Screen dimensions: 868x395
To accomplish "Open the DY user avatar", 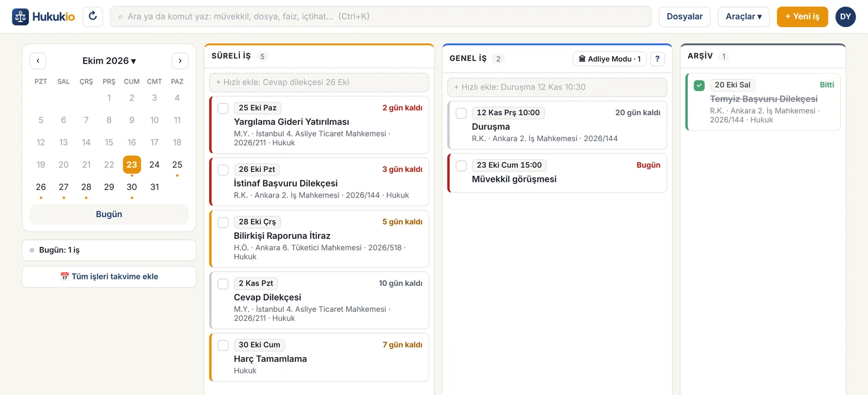I will point(845,17).
